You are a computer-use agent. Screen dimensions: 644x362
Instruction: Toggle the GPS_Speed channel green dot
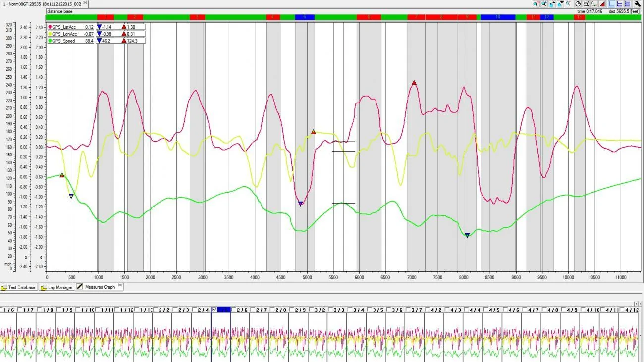(50, 41)
